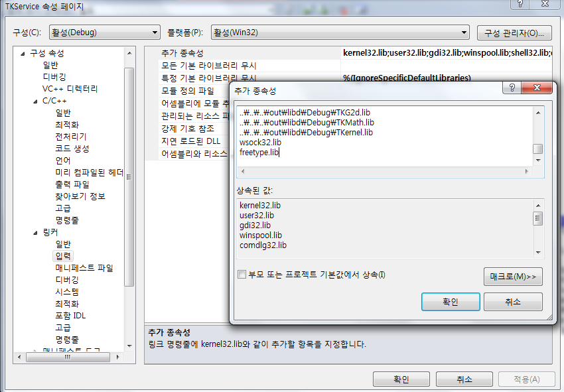Select 전처리기 tree item

point(71,137)
